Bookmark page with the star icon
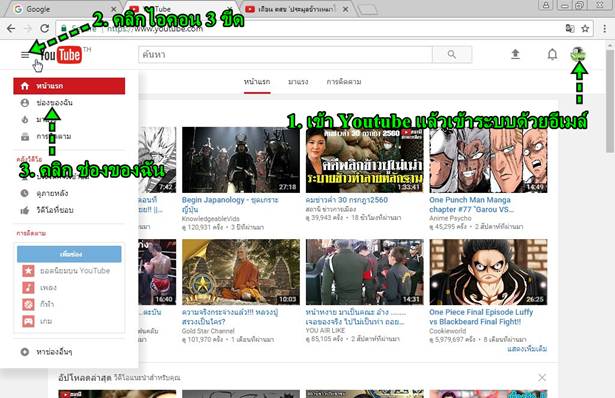Image resolution: width=615 pixels, height=398 pixels. 585,28
